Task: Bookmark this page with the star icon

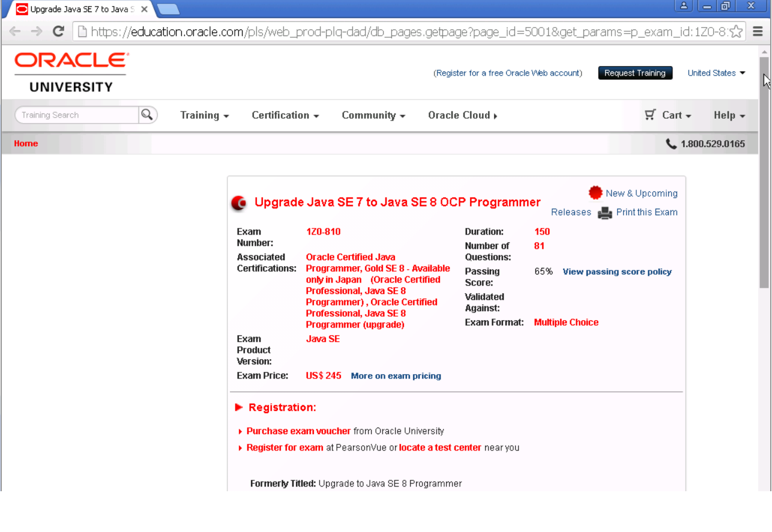Action: click(x=736, y=32)
